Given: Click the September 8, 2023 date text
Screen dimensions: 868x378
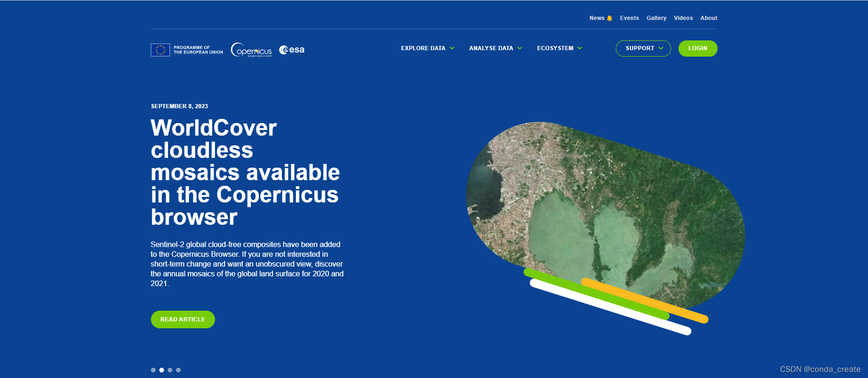Looking at the screenshot, I should pos(179,106).
